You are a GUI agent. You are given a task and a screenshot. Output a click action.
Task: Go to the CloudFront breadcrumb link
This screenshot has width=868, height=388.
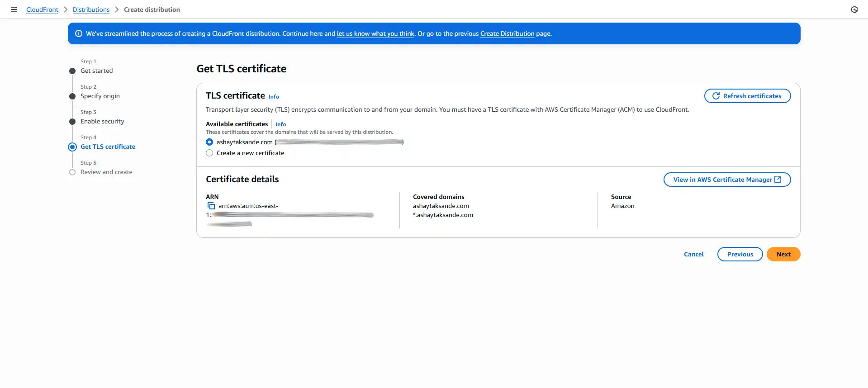pyautogui.click(x=42, y=9)
